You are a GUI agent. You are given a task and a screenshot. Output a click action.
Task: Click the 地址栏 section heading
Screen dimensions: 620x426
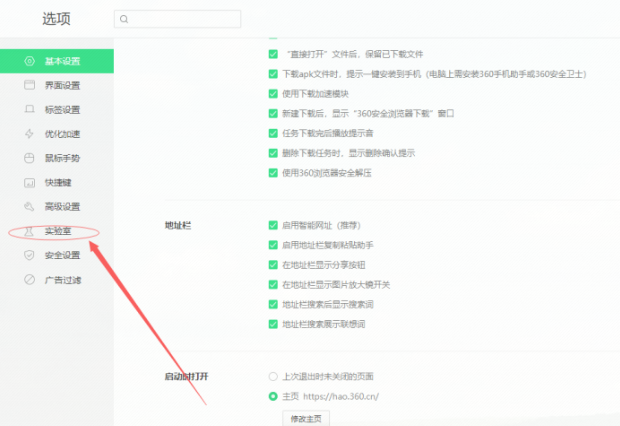[178, 225]
